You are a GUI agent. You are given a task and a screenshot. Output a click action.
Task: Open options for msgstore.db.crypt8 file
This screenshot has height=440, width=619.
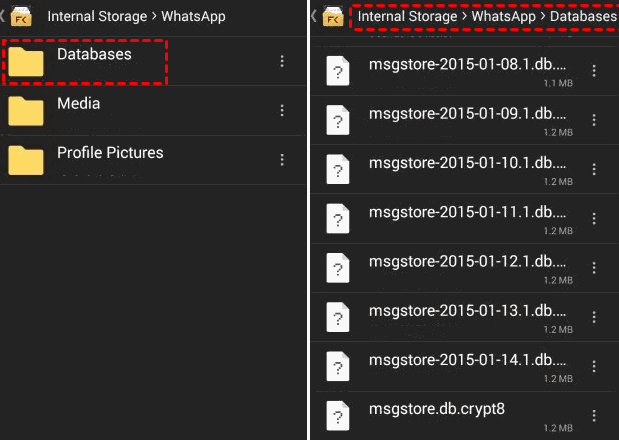point(595,415)
